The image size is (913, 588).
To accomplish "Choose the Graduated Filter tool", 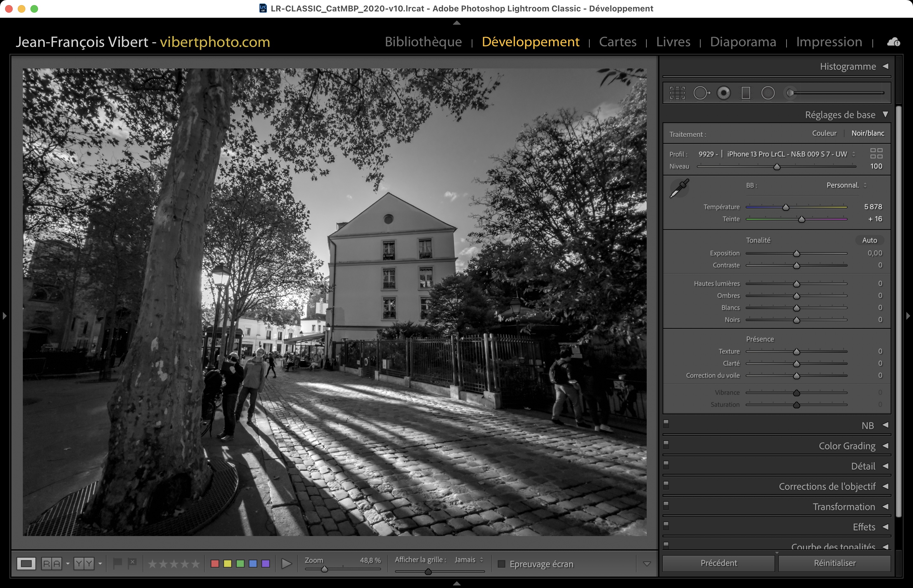I will point(746,93).
